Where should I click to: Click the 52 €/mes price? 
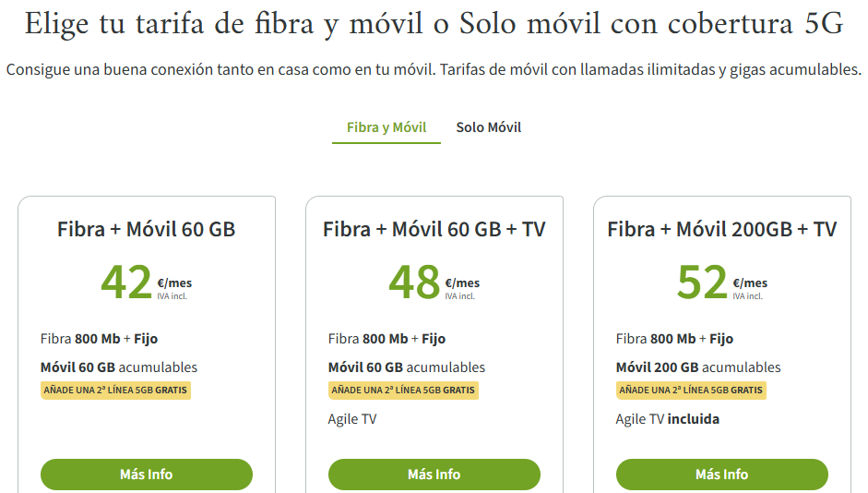pos(721,283)
